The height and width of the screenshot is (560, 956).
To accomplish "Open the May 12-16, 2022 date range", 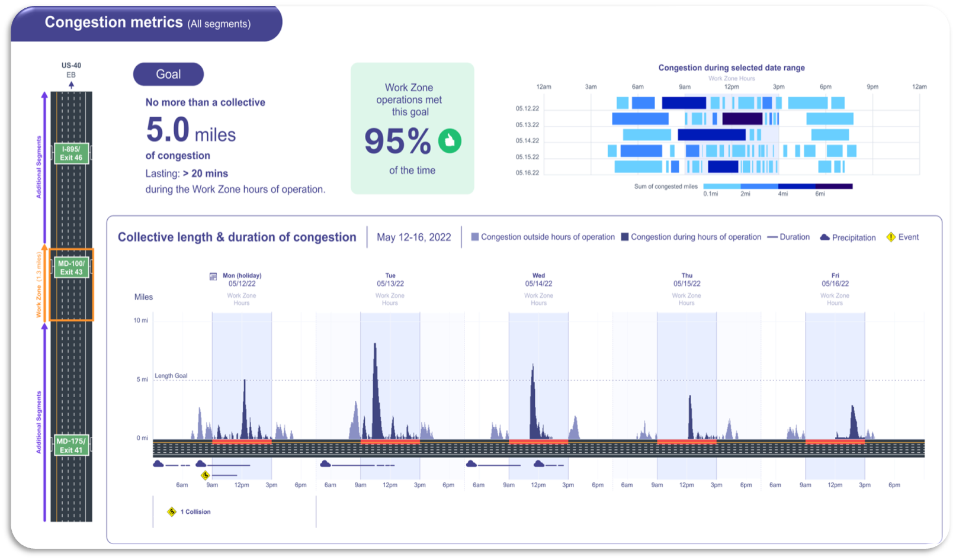I will 414,237.
